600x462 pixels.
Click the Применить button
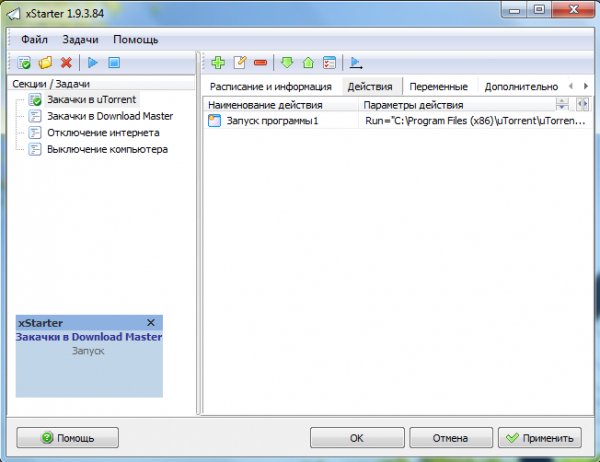point(540,438)
